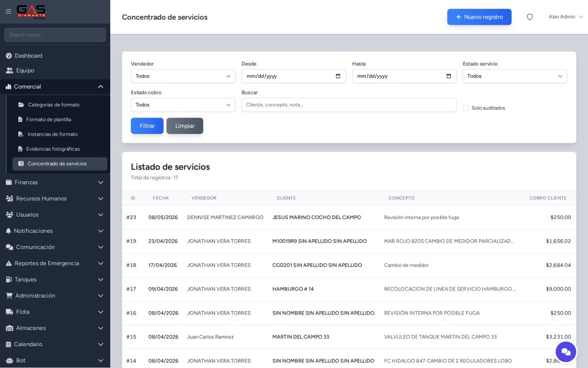Open the floating chat bubble button
The width and height of the screenshot is (588, 368).
566,352
